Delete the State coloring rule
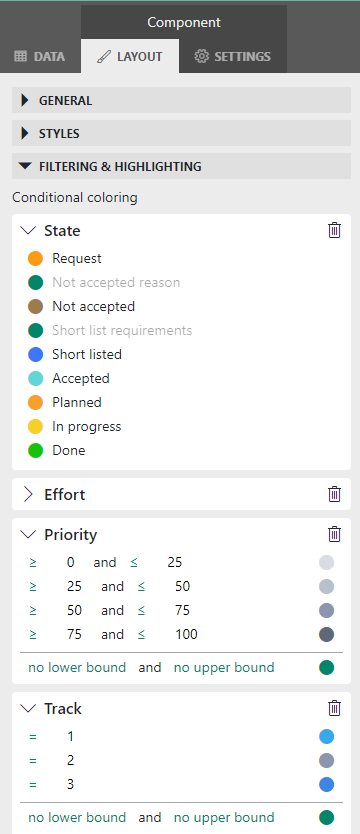This screenshot has width=360, height=834. [334, 230]
